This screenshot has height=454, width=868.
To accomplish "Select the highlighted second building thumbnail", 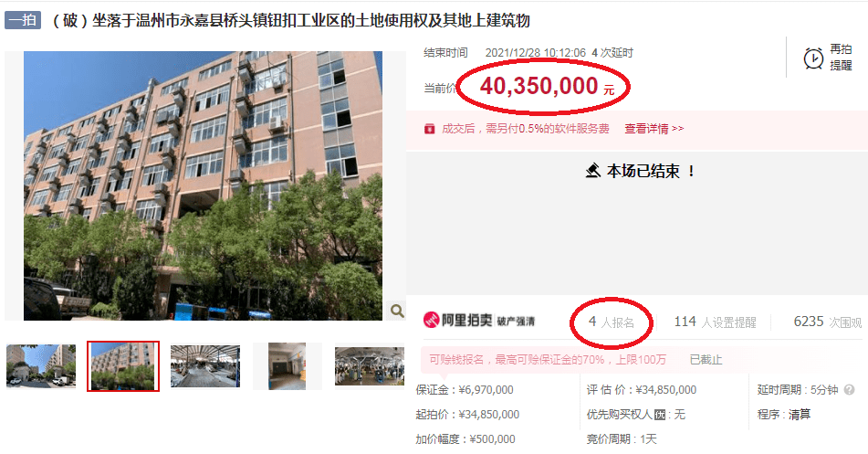I will 123,366.
